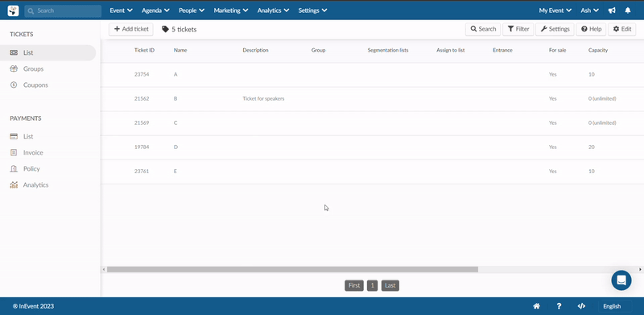Click capacity value 20 for ticket D
The height and width of the screenshot is (315, 644).
pos(592,147)
